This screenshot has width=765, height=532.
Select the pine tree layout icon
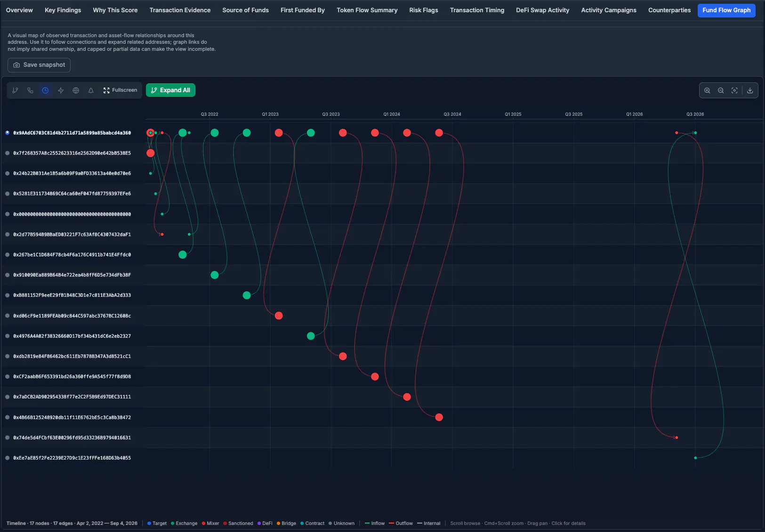91,90
